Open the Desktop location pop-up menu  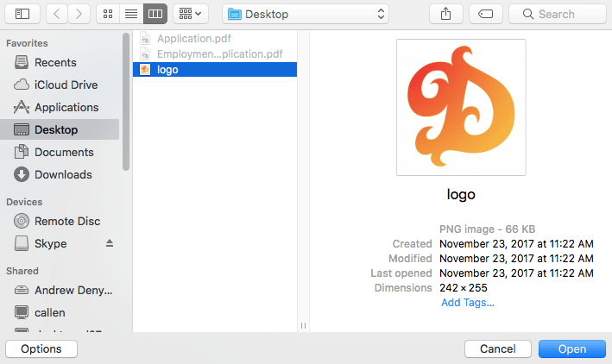[306, 14]
